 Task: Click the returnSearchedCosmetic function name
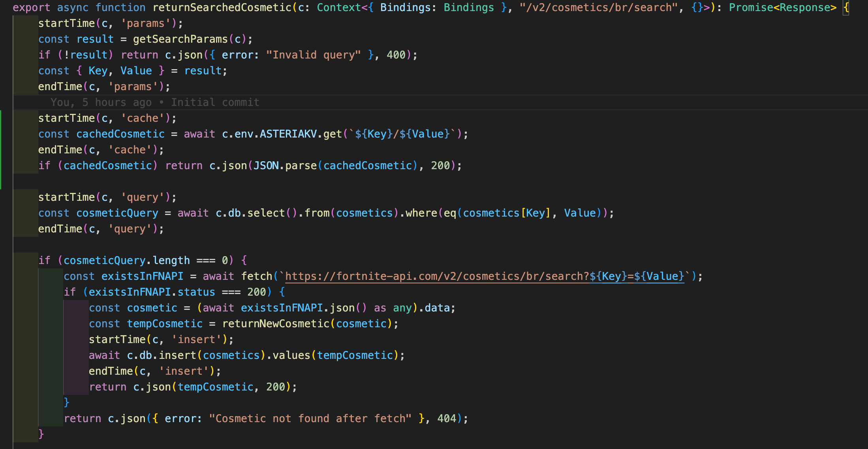click(222, 8)
